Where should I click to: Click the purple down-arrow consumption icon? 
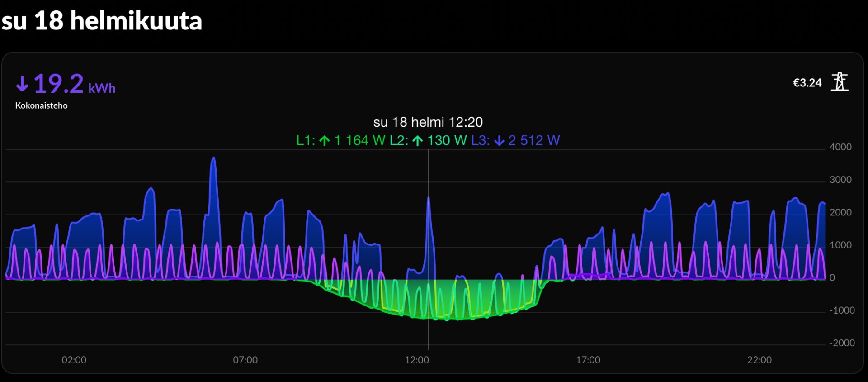coord(22,84)
